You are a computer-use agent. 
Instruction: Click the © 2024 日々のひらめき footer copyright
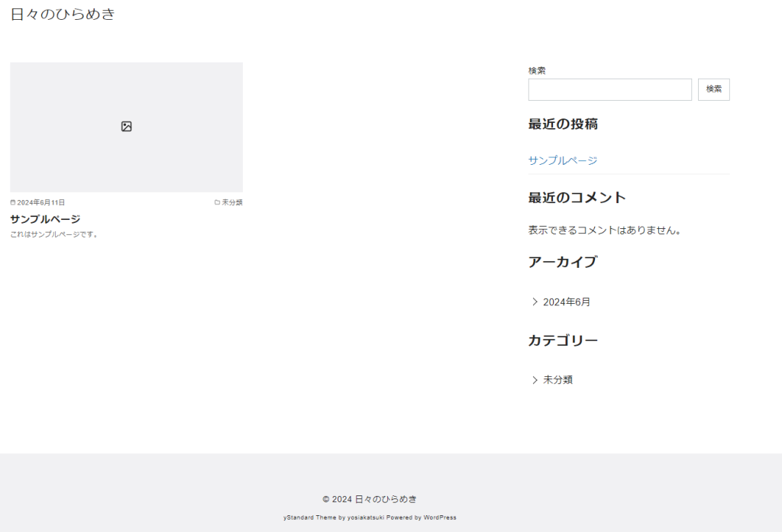click(x=370, y=499)
